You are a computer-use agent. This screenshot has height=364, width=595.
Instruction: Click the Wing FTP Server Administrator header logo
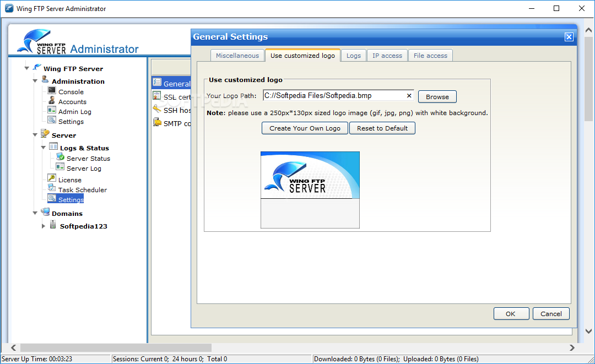click(78, 42)
